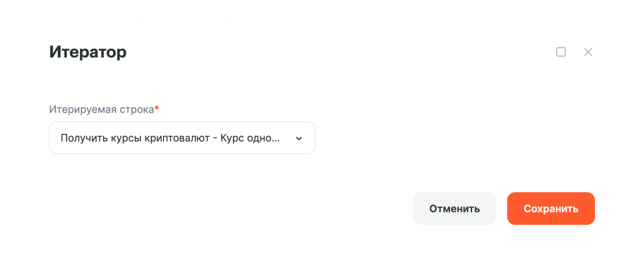Screen dimensions: 644x266
Task: Dismiss the iterator modal using the cross icon
Action: [588, 52]
